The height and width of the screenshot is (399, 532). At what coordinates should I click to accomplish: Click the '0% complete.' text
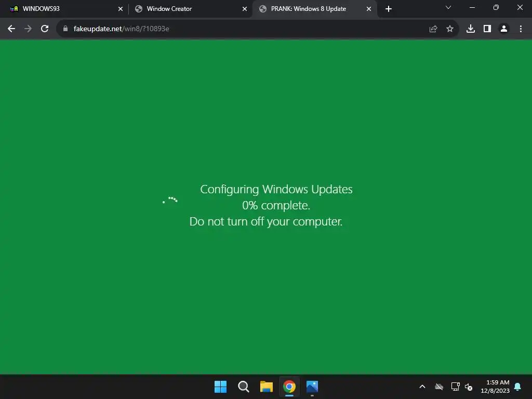click(x=276, y=205)
